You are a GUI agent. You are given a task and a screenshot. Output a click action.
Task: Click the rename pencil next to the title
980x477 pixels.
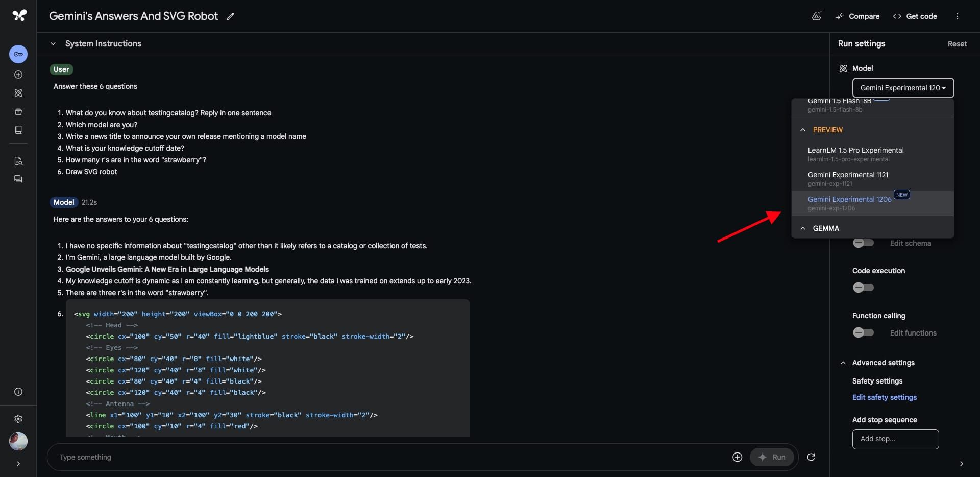click(230, 16)
